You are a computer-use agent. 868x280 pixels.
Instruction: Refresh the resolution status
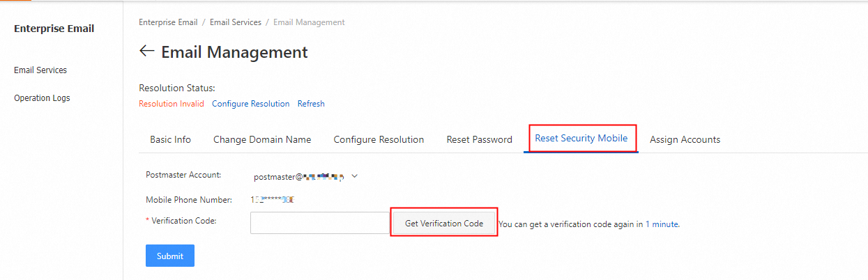coord(311,104)
